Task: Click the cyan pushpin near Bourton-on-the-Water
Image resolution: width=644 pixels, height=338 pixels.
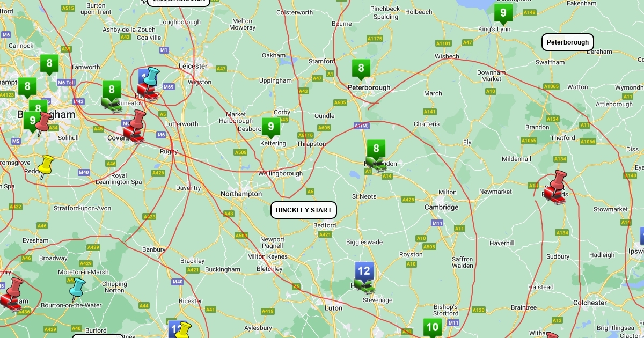Action: coord(77,289)
